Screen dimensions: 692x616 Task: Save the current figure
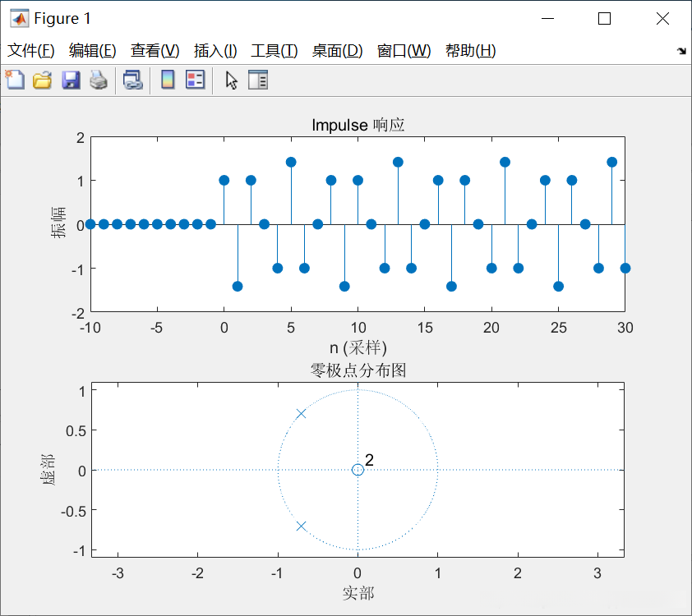point(70,80)
